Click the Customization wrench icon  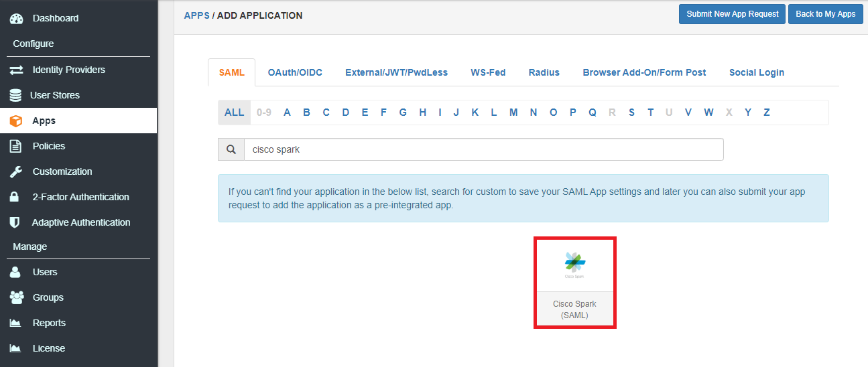15,171
